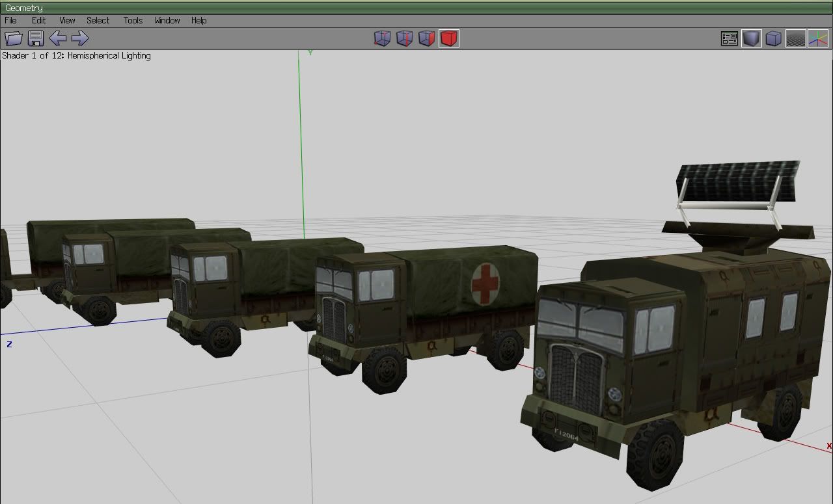Click the radar antenna panel on truck
This screenshot has width=833, height=504.
(x=739, y=181)
